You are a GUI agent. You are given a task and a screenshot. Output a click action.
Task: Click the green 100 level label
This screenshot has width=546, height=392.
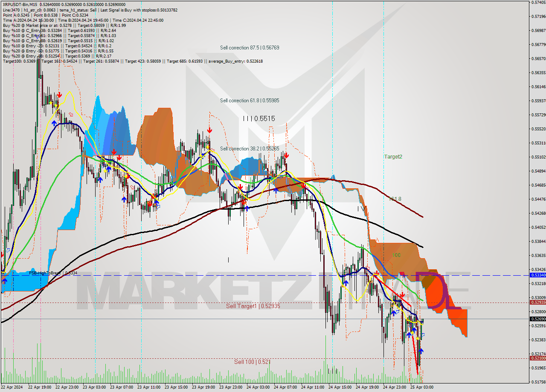[396, 255]
